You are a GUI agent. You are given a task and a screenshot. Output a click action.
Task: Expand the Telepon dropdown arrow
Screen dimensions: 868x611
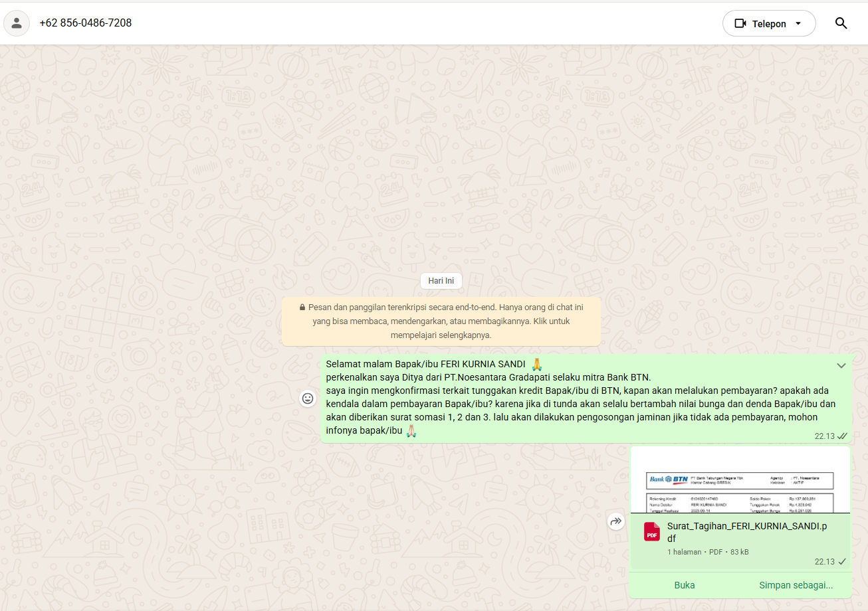point(798,24)
